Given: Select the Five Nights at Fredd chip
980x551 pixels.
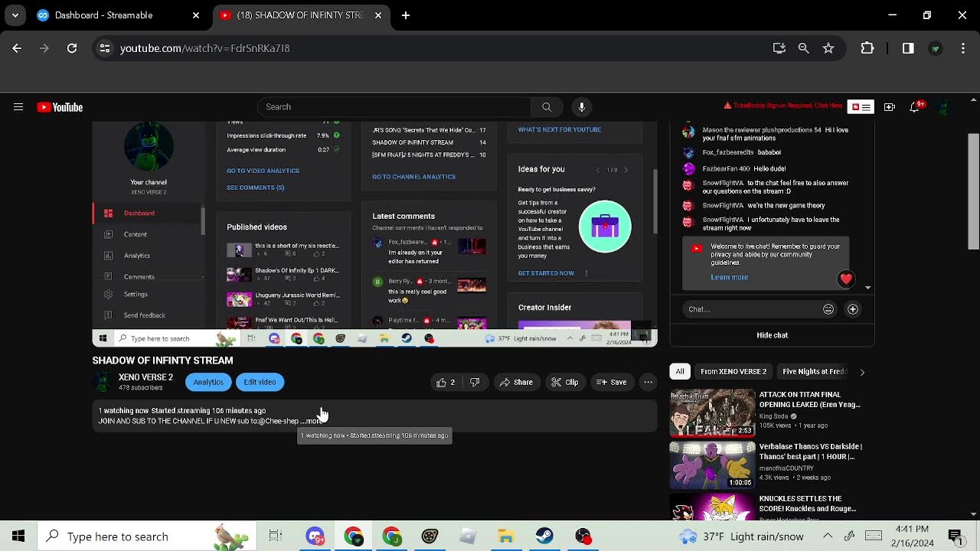Looking at the screenshot, I should pyautogui.click(x=815, y=371).
